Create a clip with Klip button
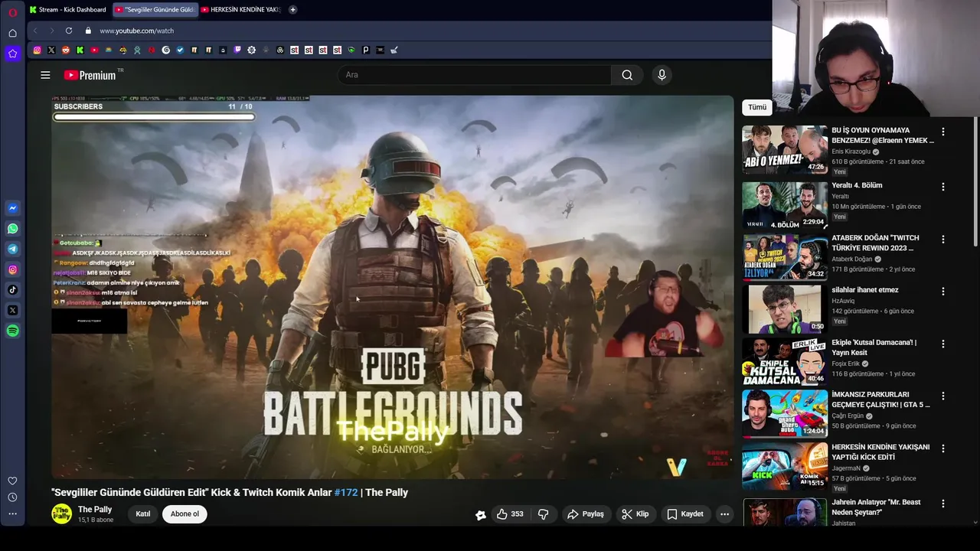The image size is (980, 551). (x=635, y=514)
